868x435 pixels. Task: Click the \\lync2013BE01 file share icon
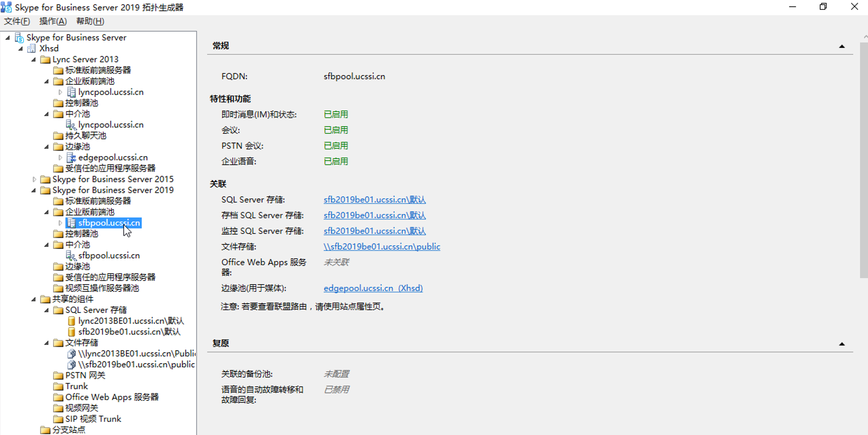[x=71, y=354]
